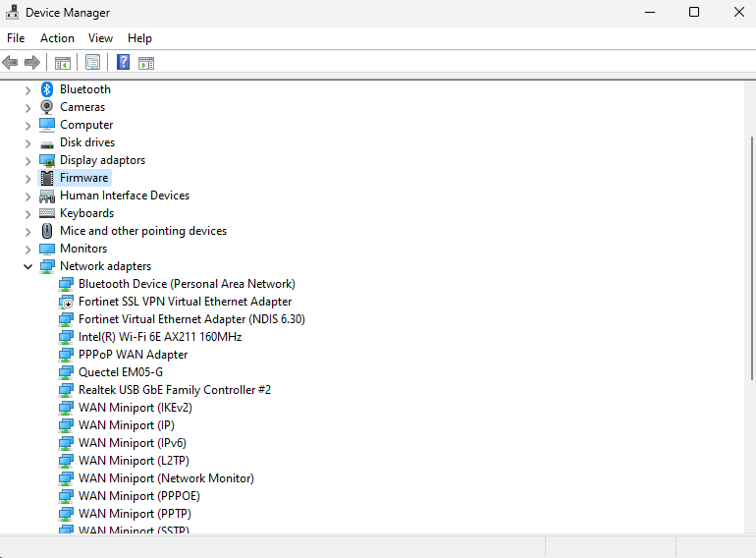Click the Bluetooth Device Personal Area Network icon
Screen dimensions: 756x558
tap(66, 284)
